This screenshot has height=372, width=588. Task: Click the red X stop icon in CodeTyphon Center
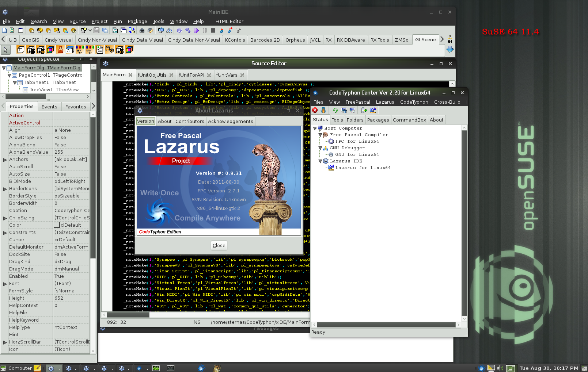(315, 110)
